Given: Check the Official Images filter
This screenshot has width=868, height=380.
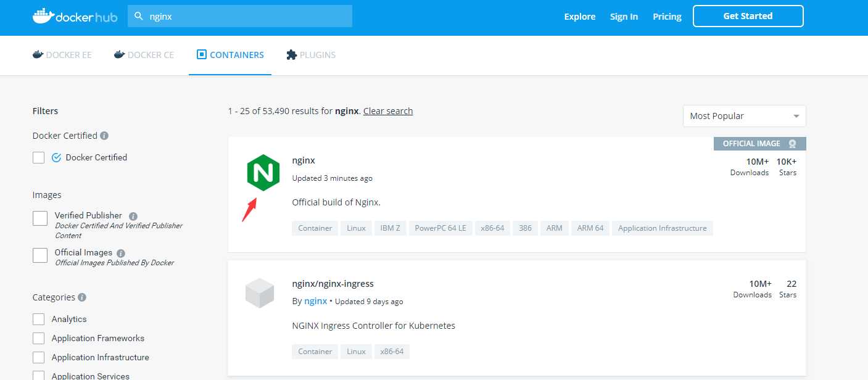Looking at the screenshot, I should pyautogui.click(x=40, y=255).
